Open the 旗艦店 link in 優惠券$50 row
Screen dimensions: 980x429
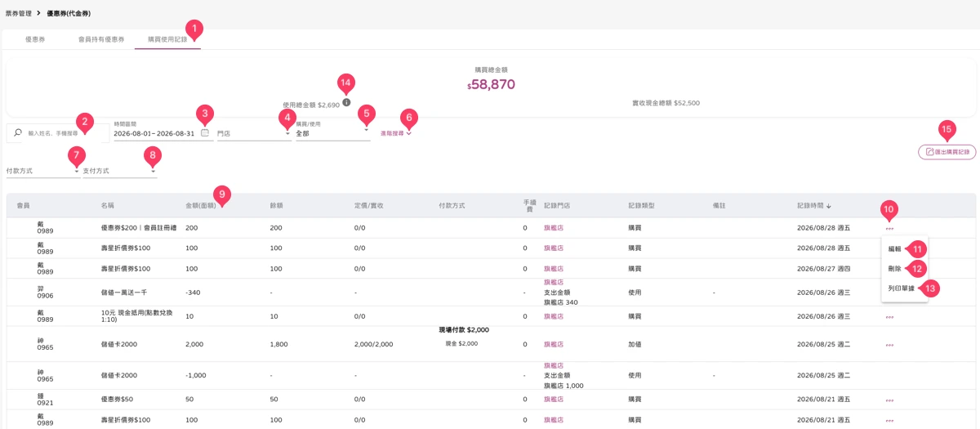coord(554,400)
